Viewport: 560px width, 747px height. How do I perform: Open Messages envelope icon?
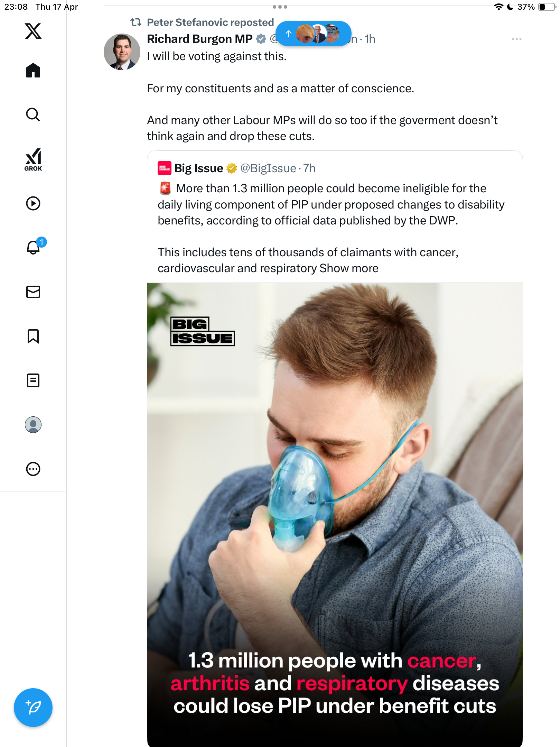(x=33, y=292)
